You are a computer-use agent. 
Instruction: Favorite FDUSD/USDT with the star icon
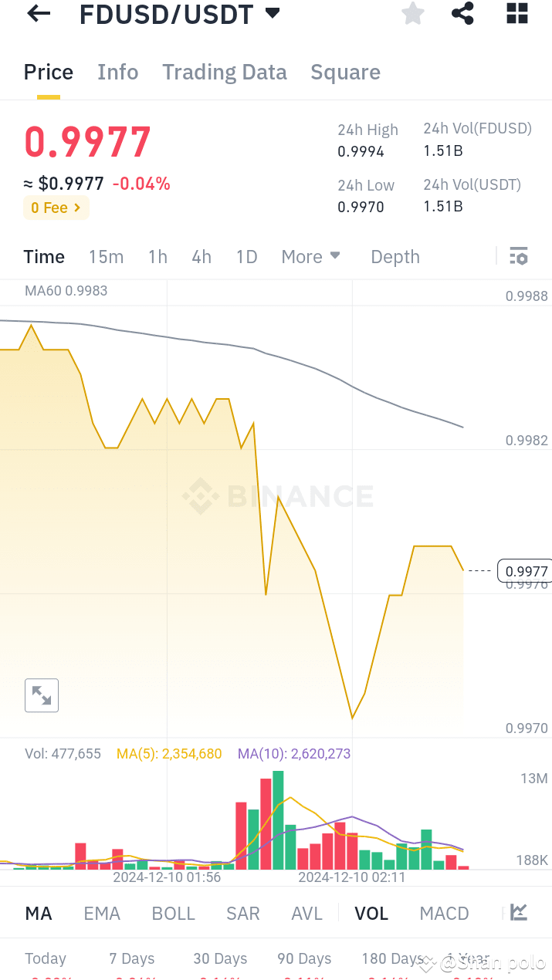tap(412, 13)
